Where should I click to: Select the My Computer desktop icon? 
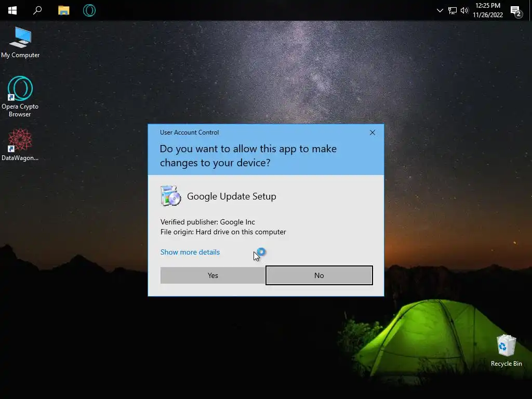click(20, 43)
